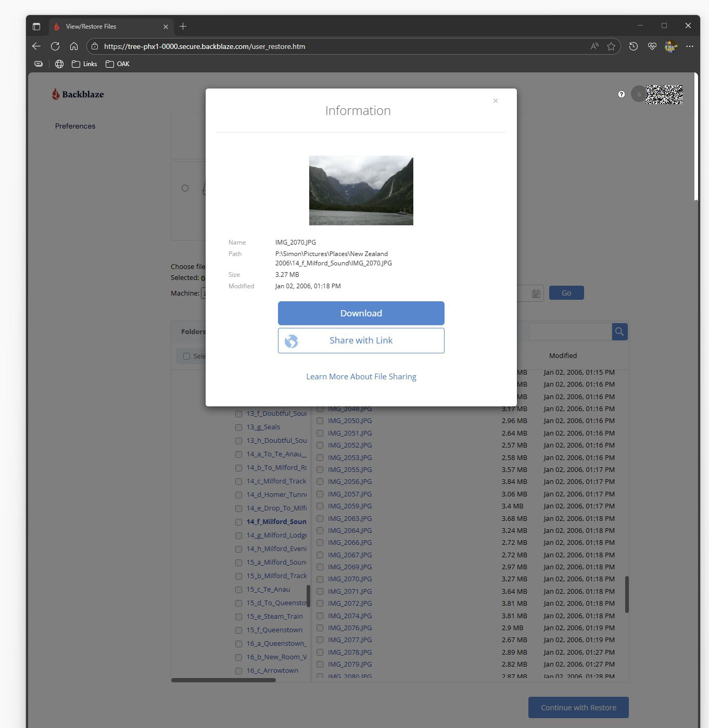Expand the Links favorites folder
709x728 pixels.
pyautogui.click(x=84, y=64)
